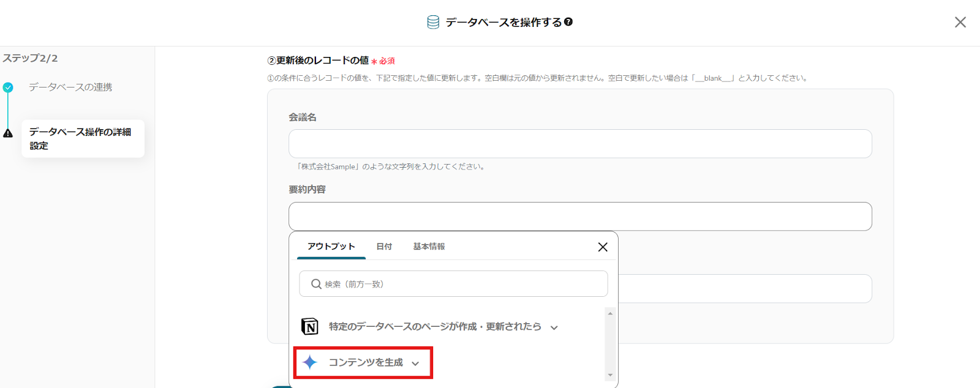Click the warning triangle icon in sidebar
Viewport: 980px width, 388px height.
pyautogui.click(x=8, y=133)
